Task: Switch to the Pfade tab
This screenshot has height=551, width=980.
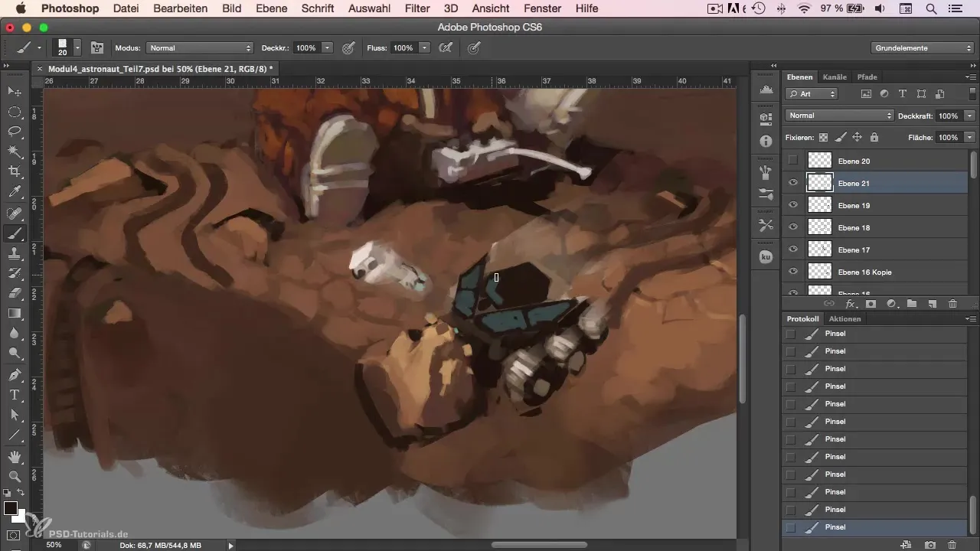Action: 867,77
